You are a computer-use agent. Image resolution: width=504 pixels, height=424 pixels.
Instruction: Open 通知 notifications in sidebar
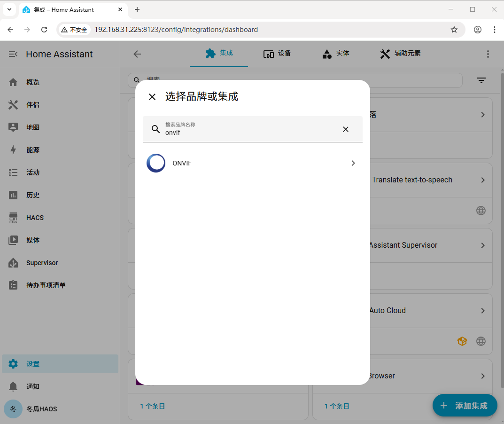click(60, 386)
